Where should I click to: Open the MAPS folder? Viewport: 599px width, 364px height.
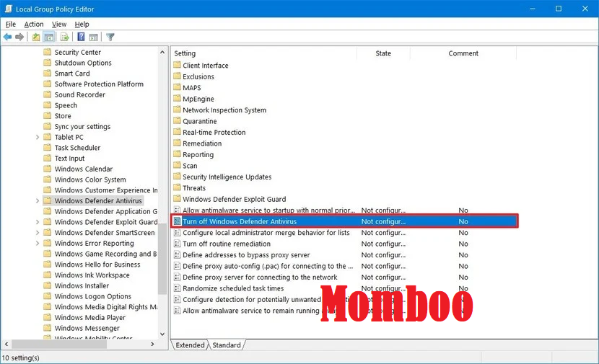(192, 88)
